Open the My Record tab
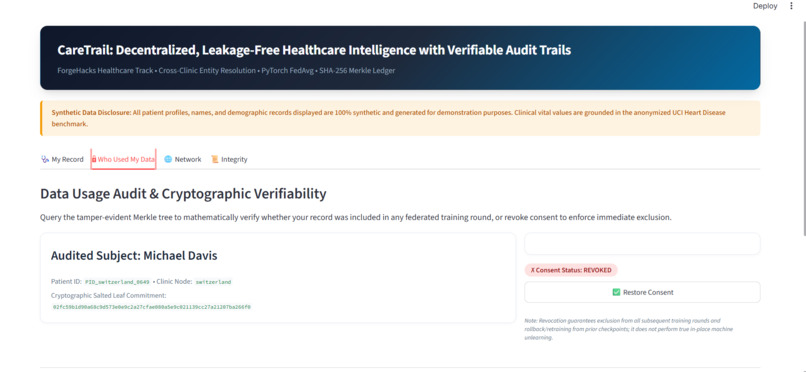This screenshot has height=372, width=806. click(62, 159)
